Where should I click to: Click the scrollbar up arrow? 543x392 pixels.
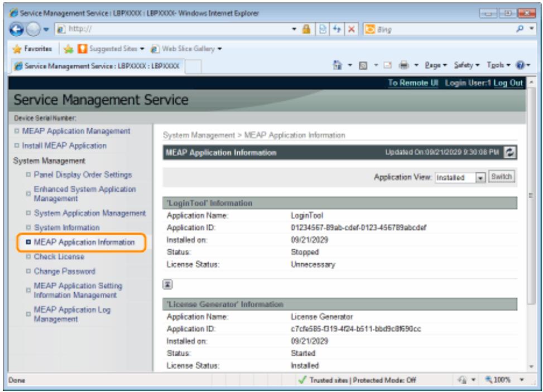pos(531,82)
